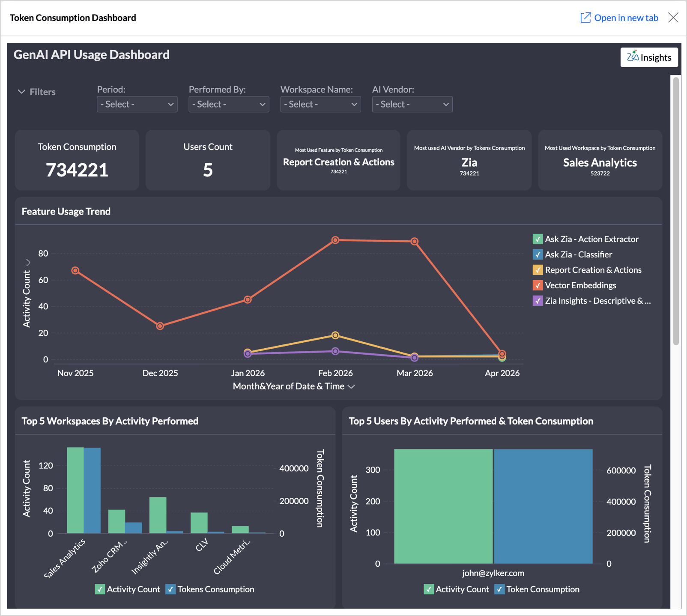Click the Zia Insights sparkle icon
The height and width of the screenshot is (616, 687).
point(633,57)
